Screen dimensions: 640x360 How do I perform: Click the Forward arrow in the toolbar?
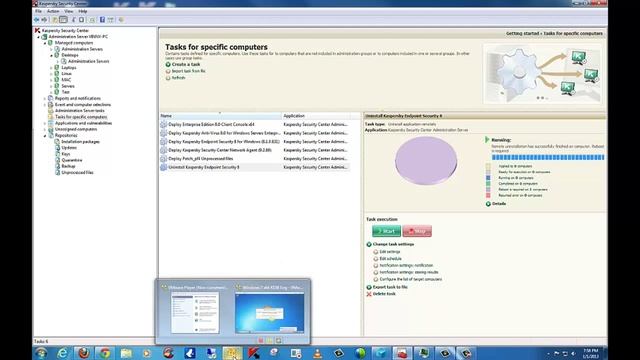pyautogui.click(x=44, y=20)
